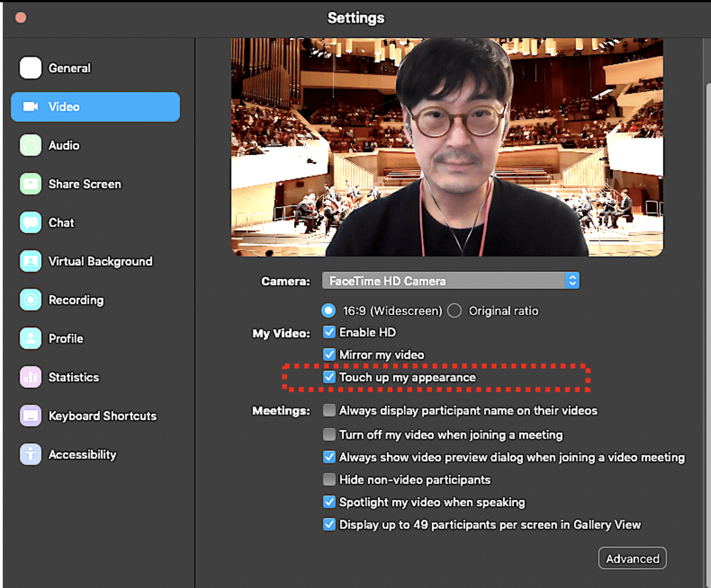Click the Keyboard Shortcuts icon
This screenshot has height=588, width=711.
pos(31,415)
